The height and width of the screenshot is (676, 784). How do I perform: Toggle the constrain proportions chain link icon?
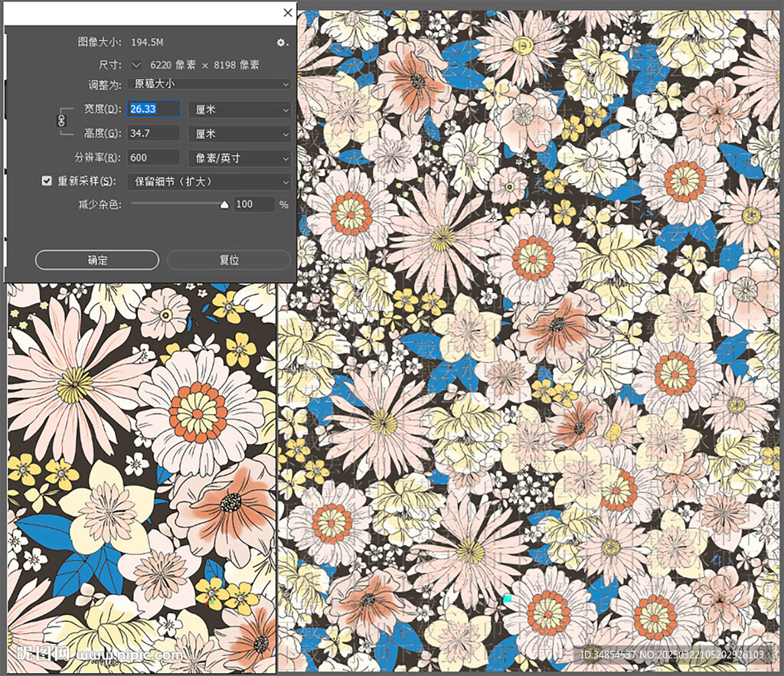click(62, 121)
